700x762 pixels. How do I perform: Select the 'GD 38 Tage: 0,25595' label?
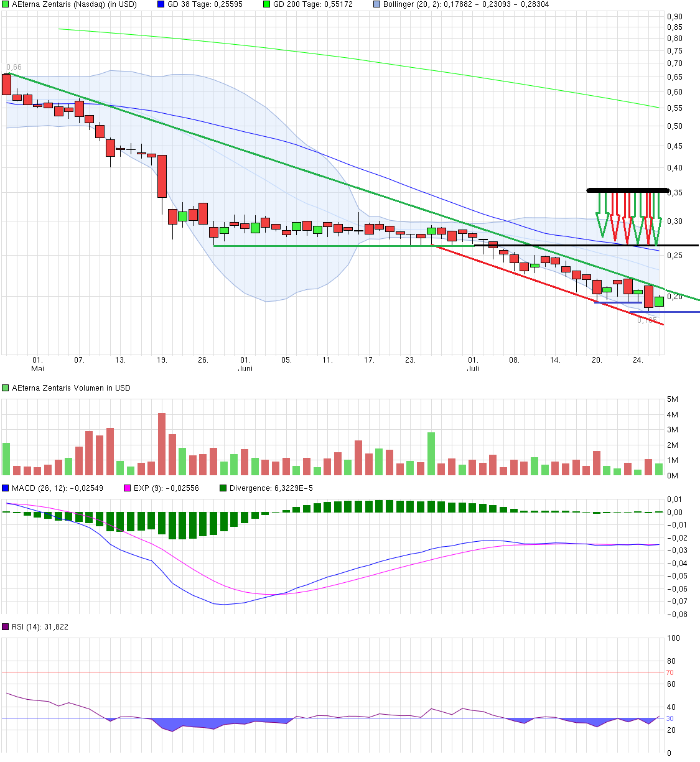tap(205, 4)
